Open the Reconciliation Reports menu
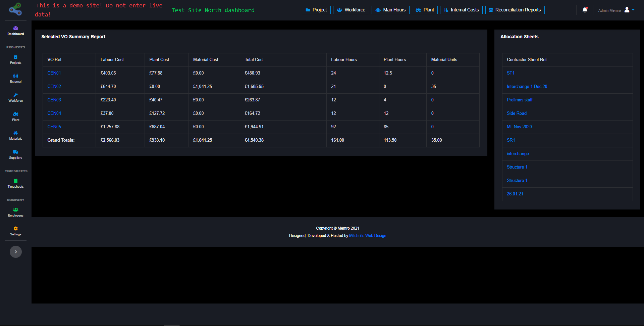 coord(515,10)
